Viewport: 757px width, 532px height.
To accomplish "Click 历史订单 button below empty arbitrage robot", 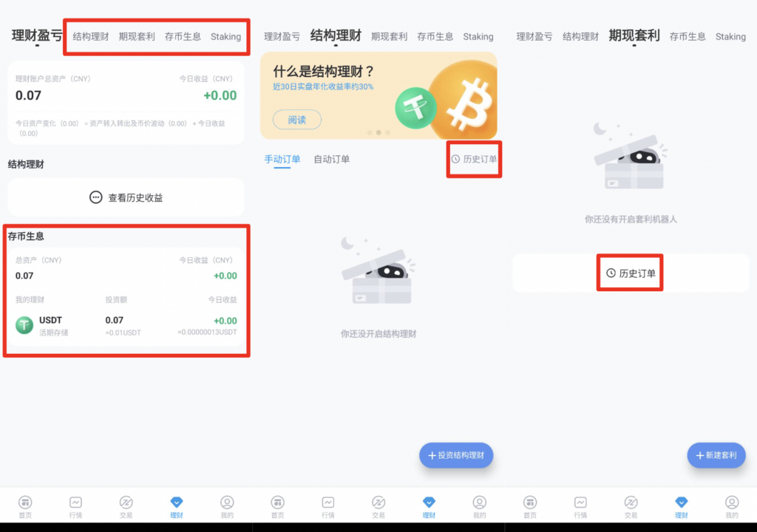I will [x=631, y=273].
